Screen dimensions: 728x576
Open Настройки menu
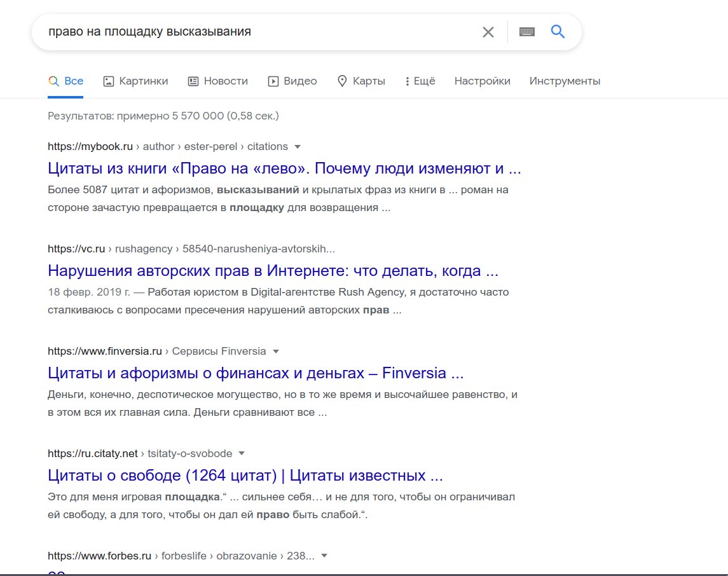pyautogui.click(x=482, y=81)
